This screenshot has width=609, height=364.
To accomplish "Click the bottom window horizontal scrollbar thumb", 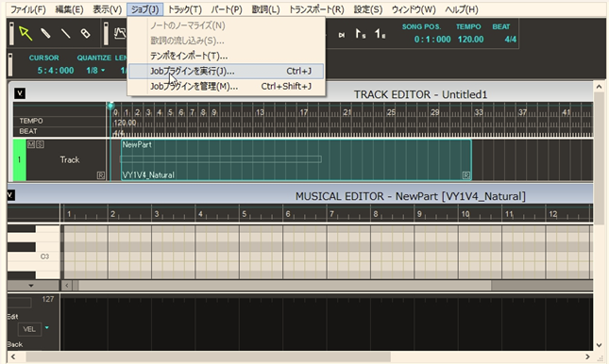I will coord(208,356).
